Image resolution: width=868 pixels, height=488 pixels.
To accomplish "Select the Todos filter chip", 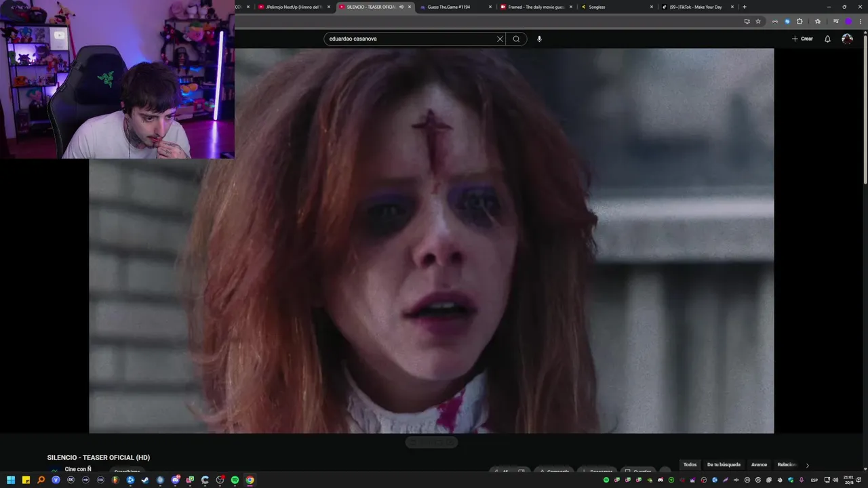I will click(x=690, y=465).
